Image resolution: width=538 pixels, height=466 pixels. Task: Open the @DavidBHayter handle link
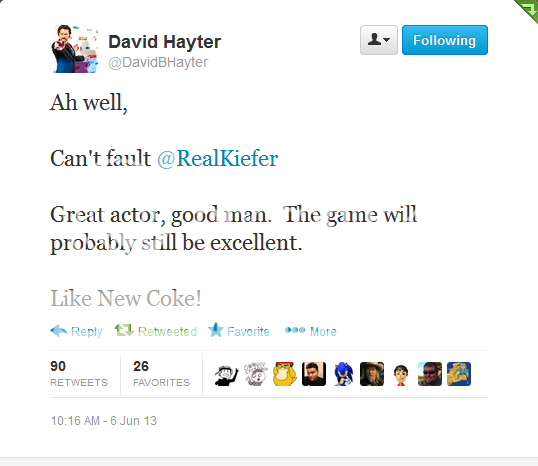tap(158, 62)
